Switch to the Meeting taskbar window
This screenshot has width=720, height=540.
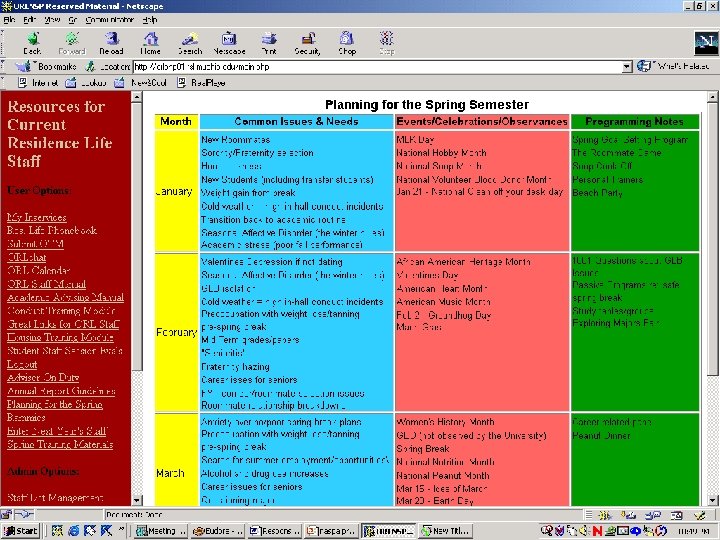point(161,531)
